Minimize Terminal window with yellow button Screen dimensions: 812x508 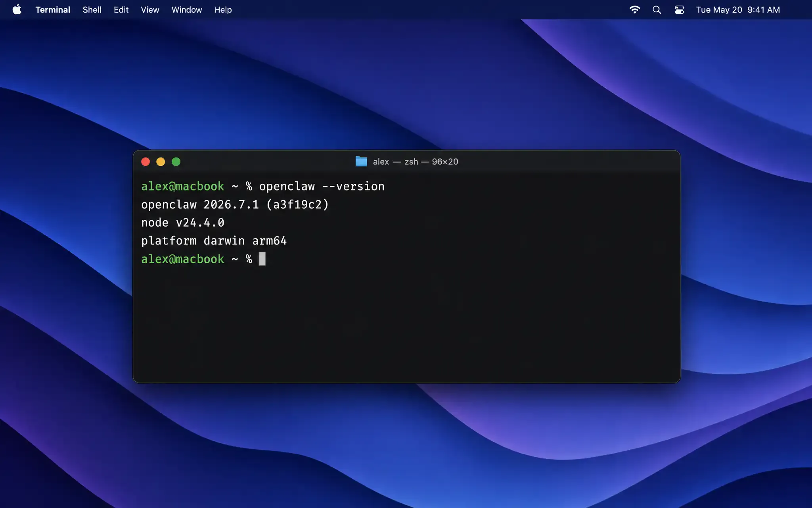click(161, 162)
